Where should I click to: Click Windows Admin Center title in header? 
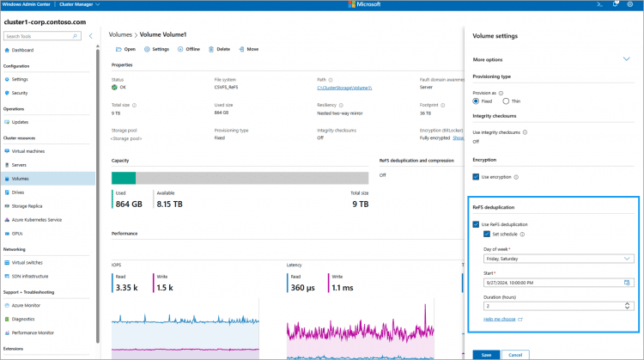coord(27,4)
